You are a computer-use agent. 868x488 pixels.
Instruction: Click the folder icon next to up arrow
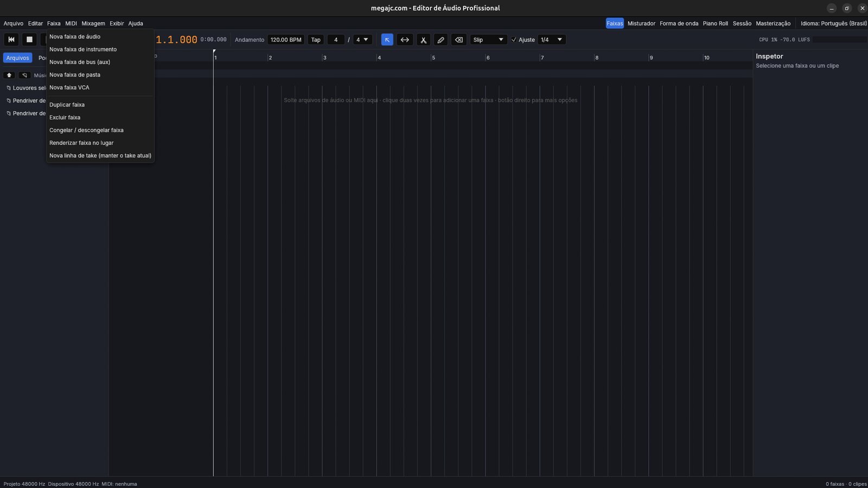tap(24, 75)
